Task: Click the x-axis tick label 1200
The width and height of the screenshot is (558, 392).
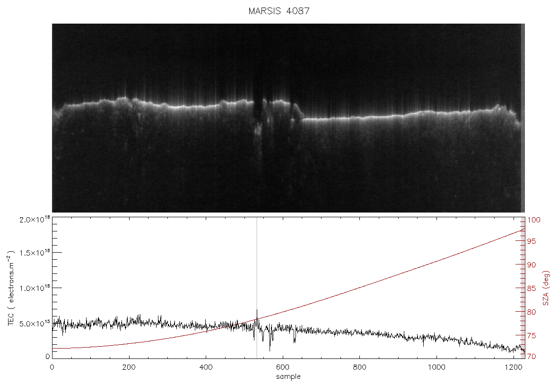Action: [513, 367]
